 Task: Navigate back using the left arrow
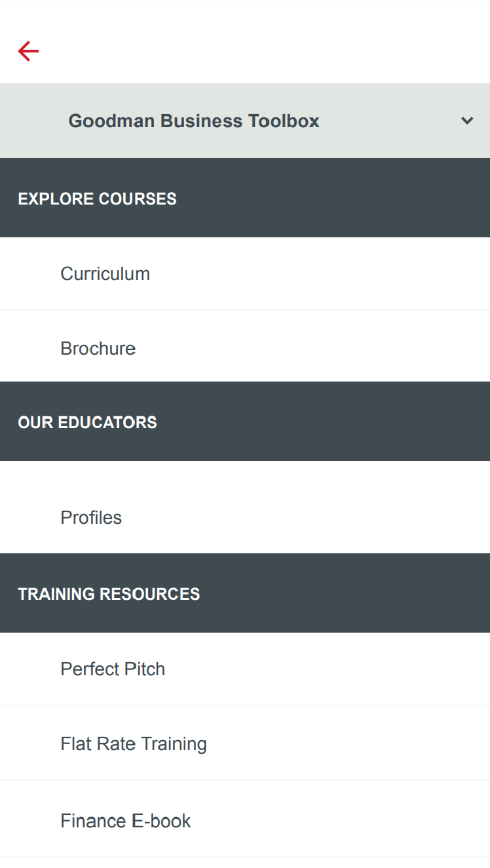(x=28, y=51)
